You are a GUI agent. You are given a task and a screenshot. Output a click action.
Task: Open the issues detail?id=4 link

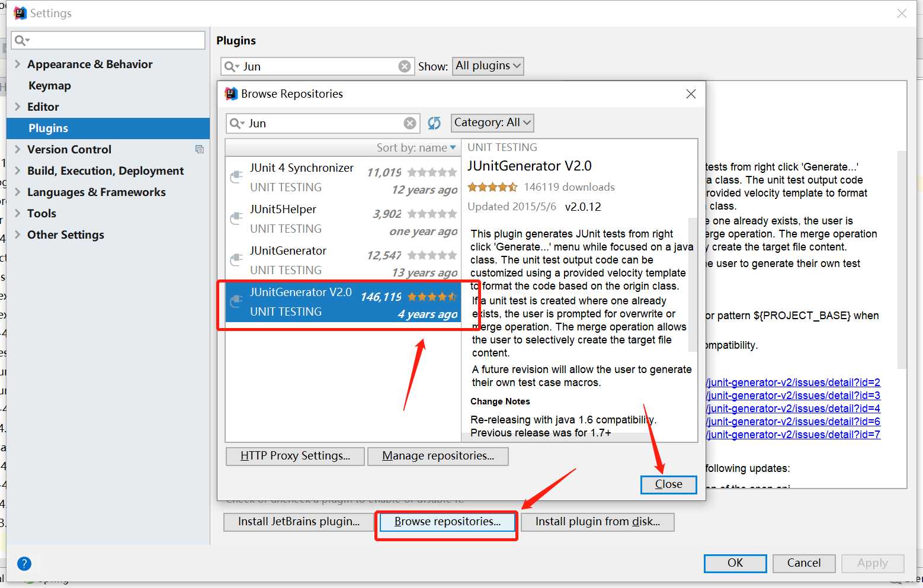pyautogui.click(x=793, y=409)
